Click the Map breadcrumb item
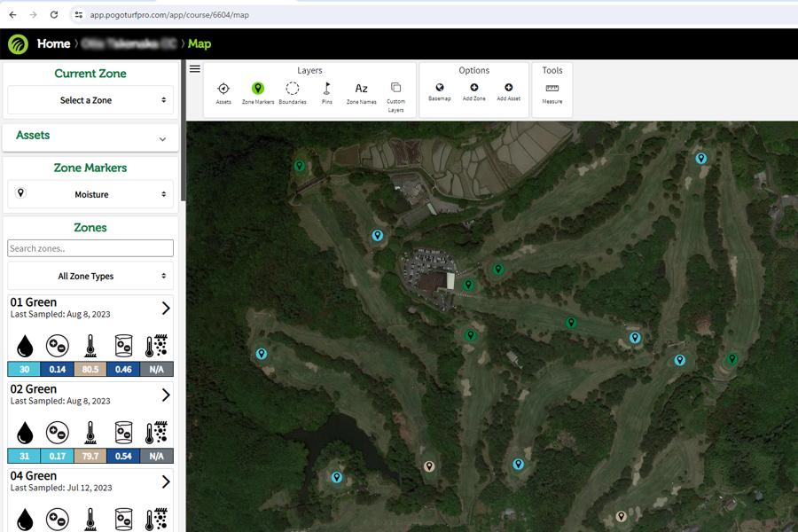Image resolution: width=798 pixels, height=532 pixels. pos(199,43)
